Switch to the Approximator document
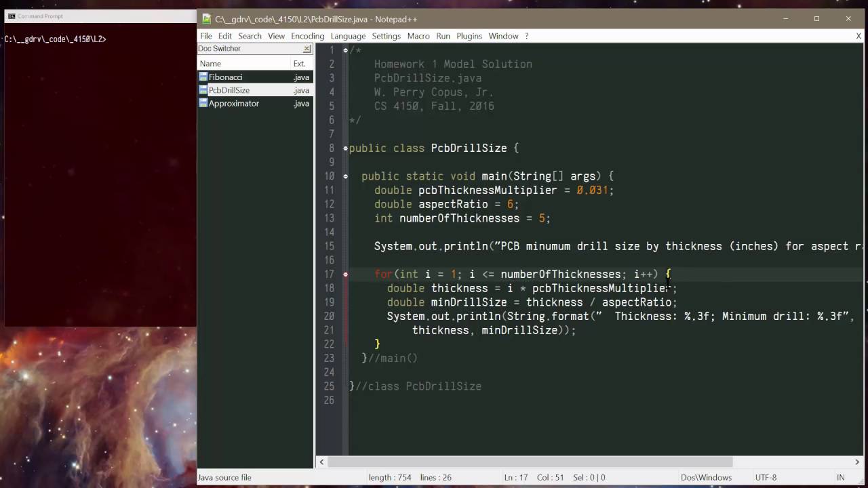This screenshot has height=488, width=868. click(x=255, y=104)
